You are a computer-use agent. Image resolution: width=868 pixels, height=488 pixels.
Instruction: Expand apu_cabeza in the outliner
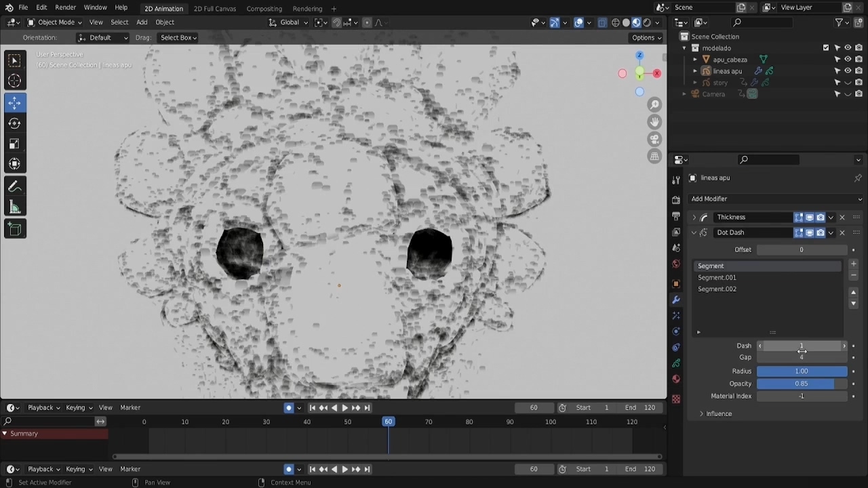point(695,60)
